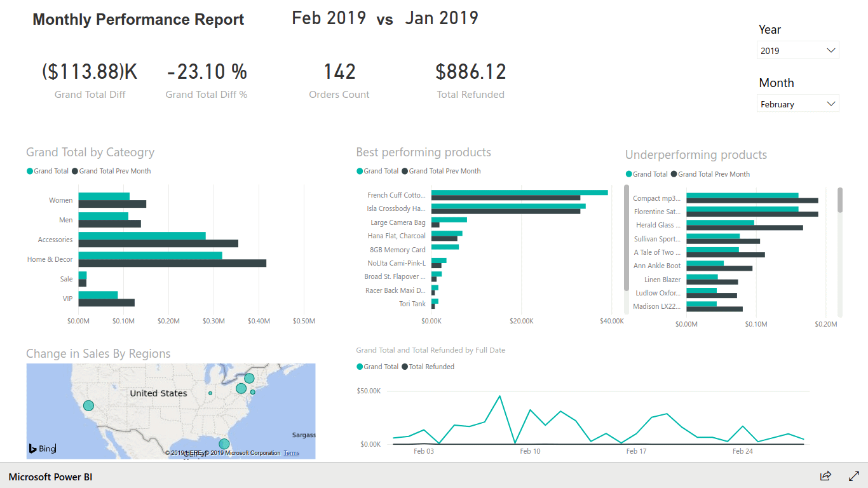This screenshot has width=868, height=488.
Task: Click the sales peak data point near Feb 10
Action: 499,395
